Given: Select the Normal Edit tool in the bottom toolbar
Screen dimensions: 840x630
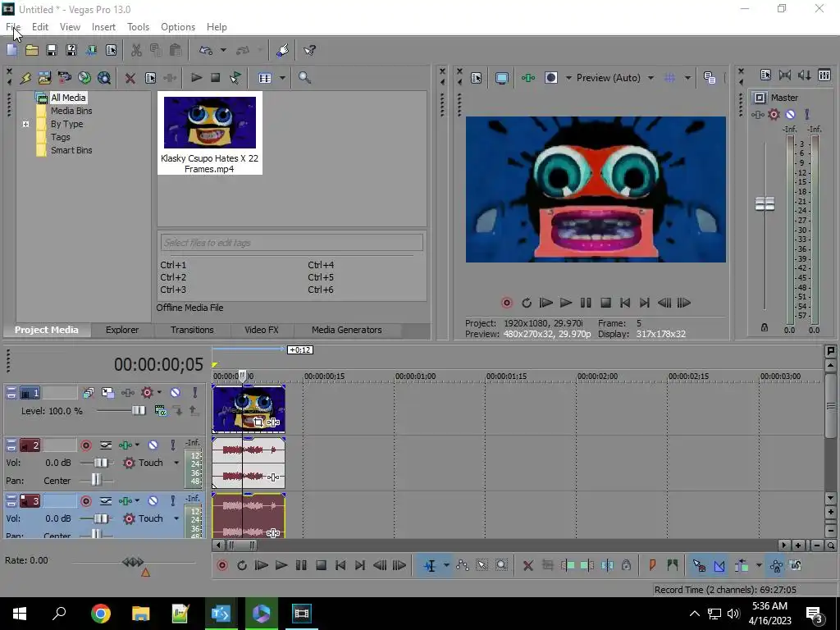Looking at the screenshot, I should (430, 565).
